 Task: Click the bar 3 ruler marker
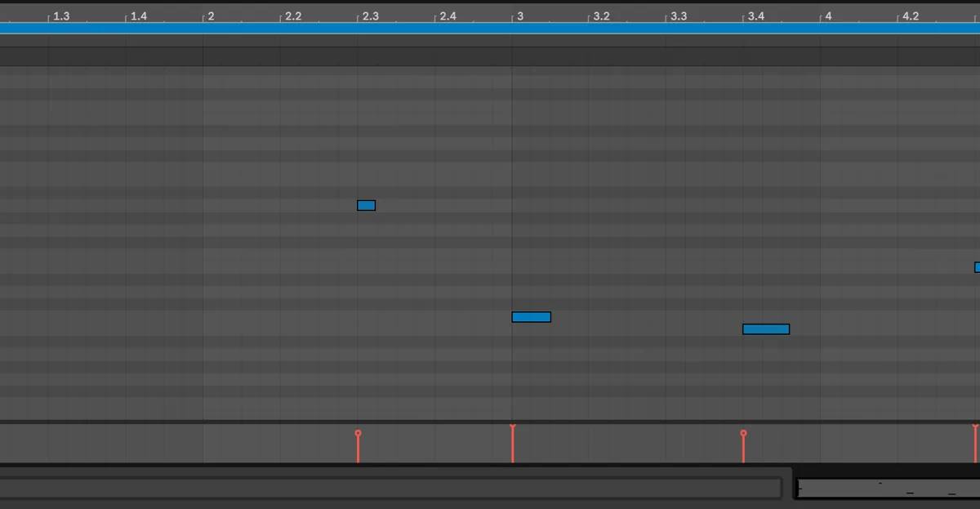519,16
